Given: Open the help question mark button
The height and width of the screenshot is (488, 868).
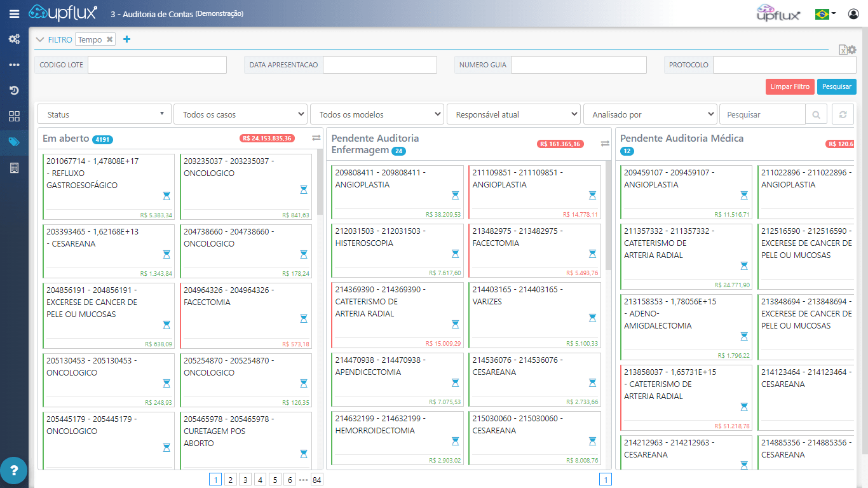Looking at the screenshot, I should [14, 471].
